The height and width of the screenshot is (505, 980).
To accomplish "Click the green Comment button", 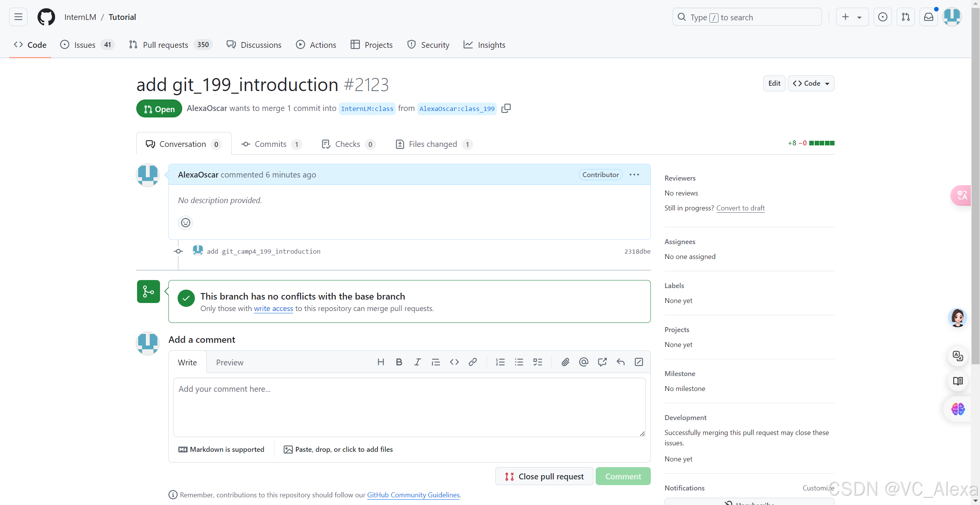I will tap(623, 476).
